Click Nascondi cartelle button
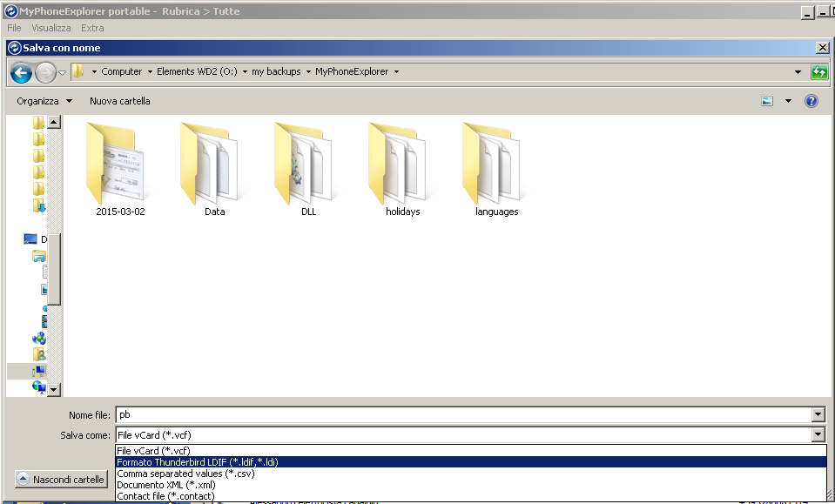Screen dimensions: 835x504 pos(61,480)
